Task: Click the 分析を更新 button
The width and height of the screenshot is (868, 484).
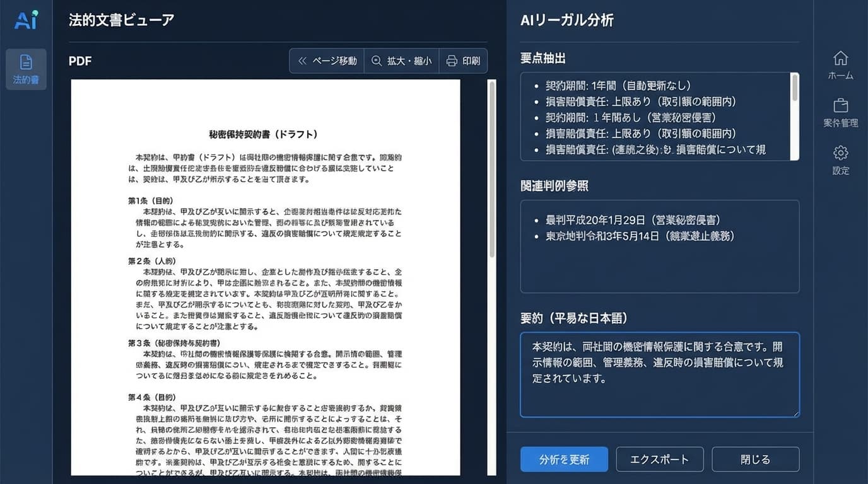Action: [563, 459]
